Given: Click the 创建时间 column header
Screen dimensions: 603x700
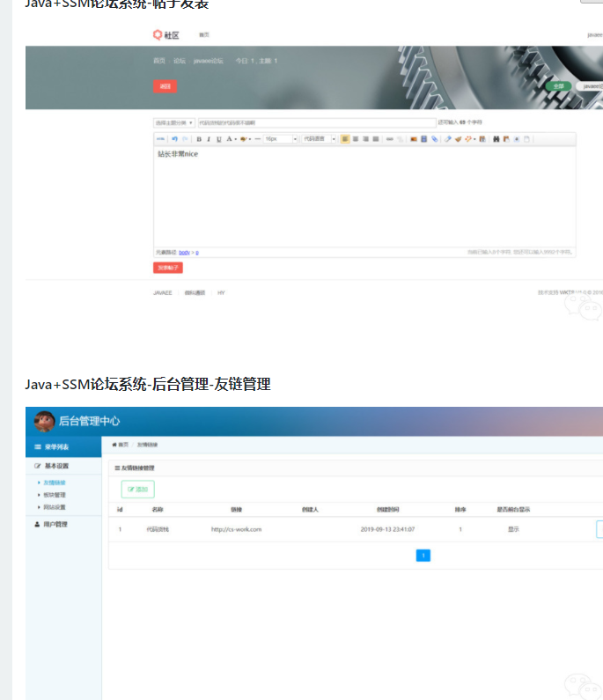Looking at the screenshot, I should pos(387,510).
